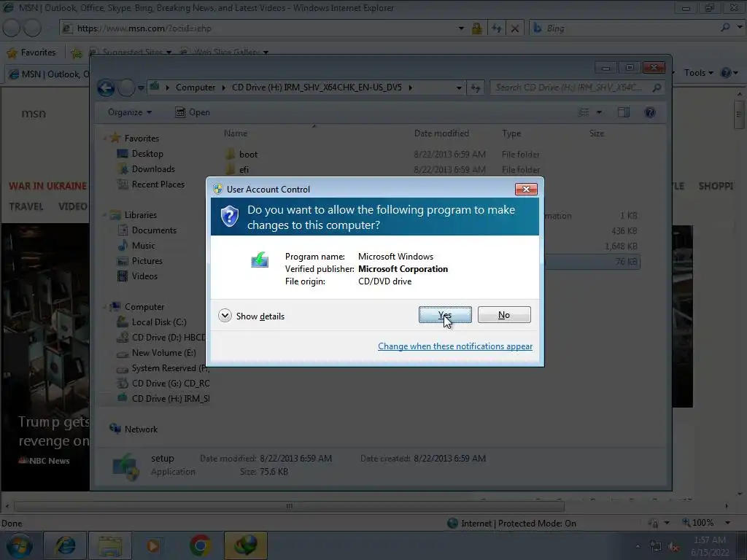
Task: Select New Volume (E:) drive
Action: coord(163,353)
